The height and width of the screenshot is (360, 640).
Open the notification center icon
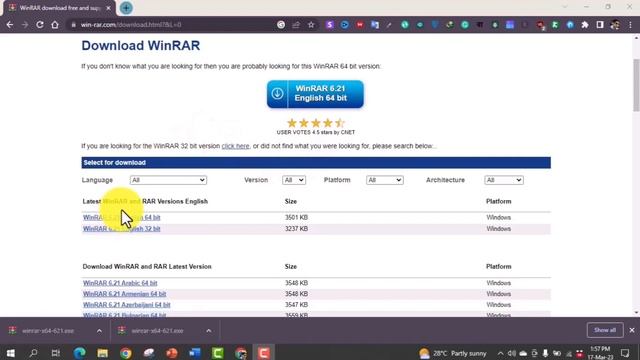pos(625,353)
